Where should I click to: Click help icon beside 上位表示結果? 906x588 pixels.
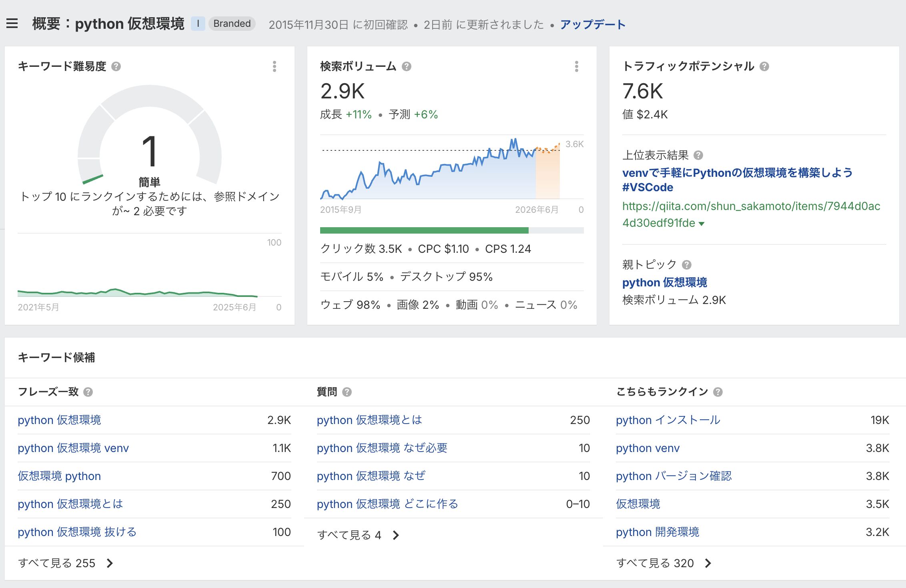click(698, 155)
